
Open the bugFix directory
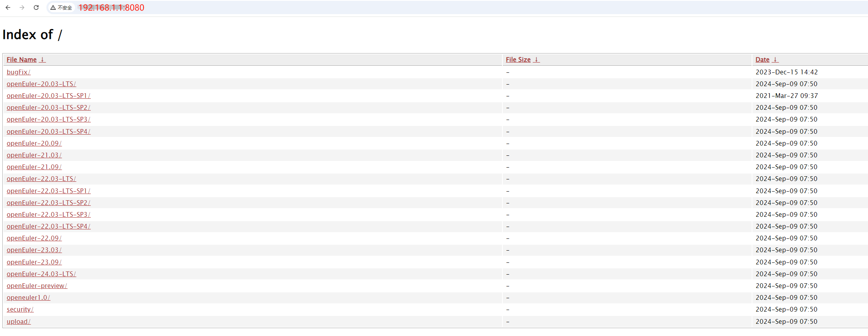[18, 72]
